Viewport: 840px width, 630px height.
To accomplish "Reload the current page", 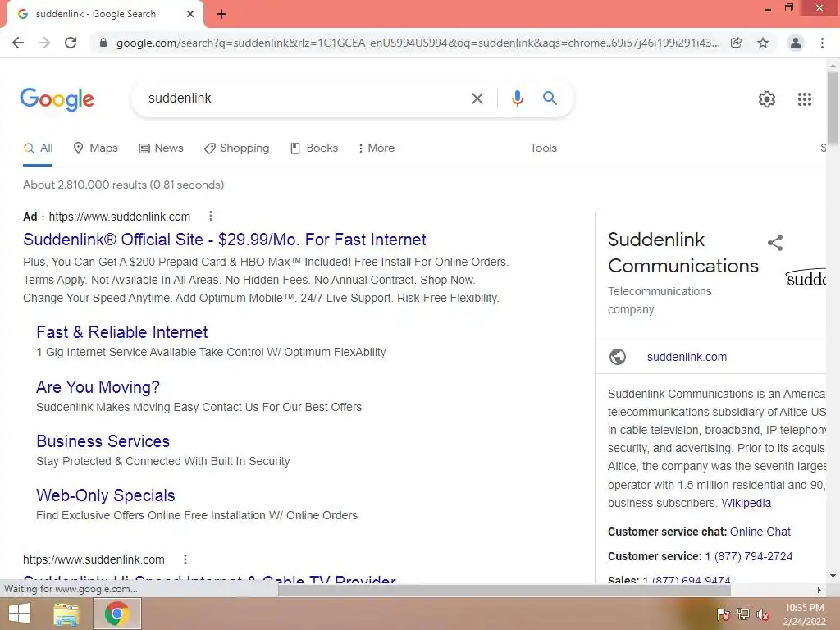I will pos(71,43).
